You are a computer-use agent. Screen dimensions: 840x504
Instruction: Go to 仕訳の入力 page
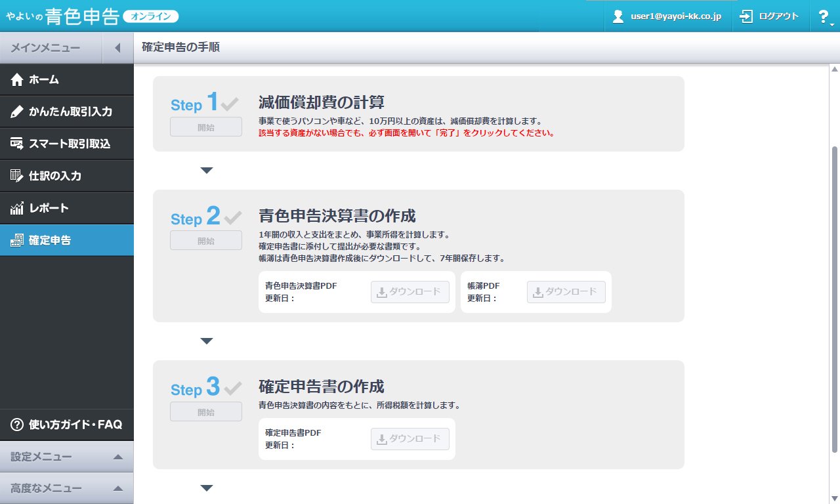pyautogui.click(x=67, y=177)
